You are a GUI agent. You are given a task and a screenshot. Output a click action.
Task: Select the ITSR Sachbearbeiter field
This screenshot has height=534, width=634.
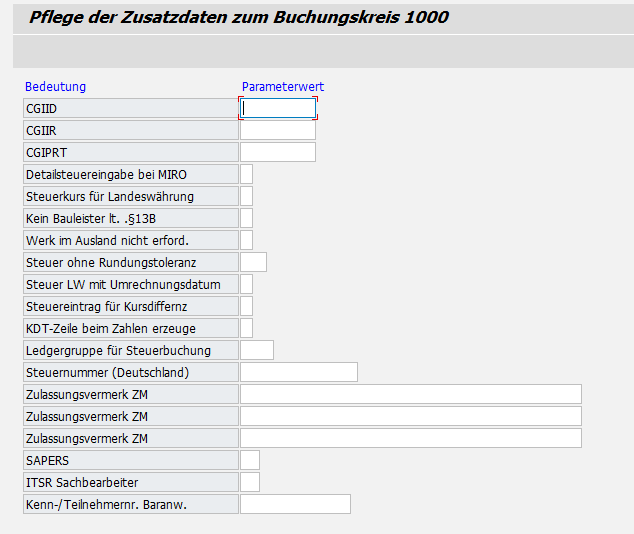coord(250,482)
